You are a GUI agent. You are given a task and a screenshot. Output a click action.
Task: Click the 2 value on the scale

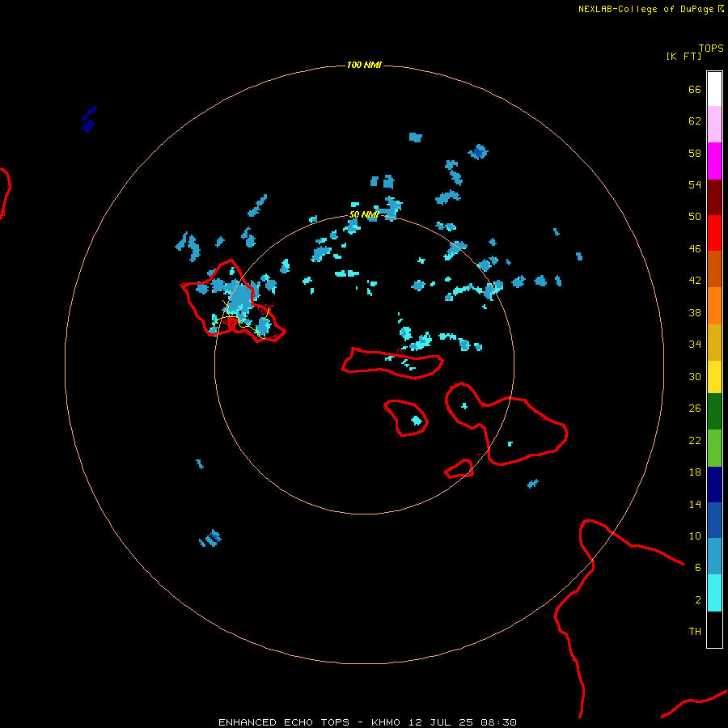coord(698,600)
